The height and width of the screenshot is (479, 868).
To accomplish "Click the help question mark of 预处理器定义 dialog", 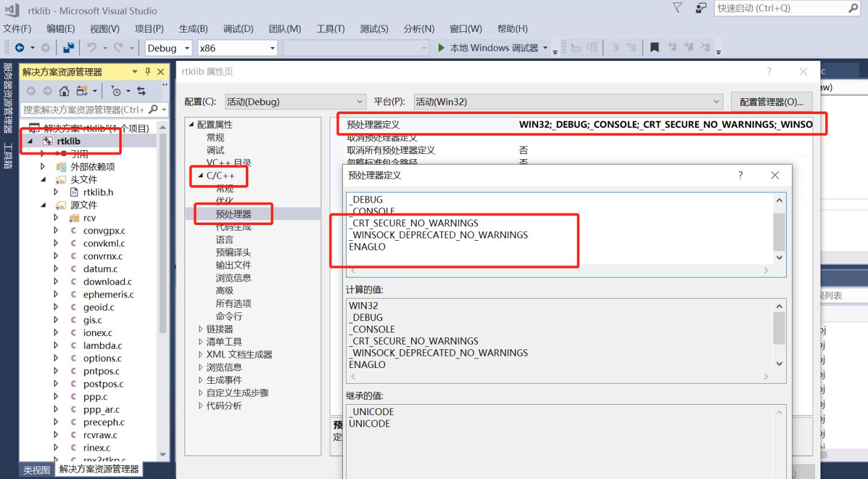I will pyautogui.click(x=741, y=175).
